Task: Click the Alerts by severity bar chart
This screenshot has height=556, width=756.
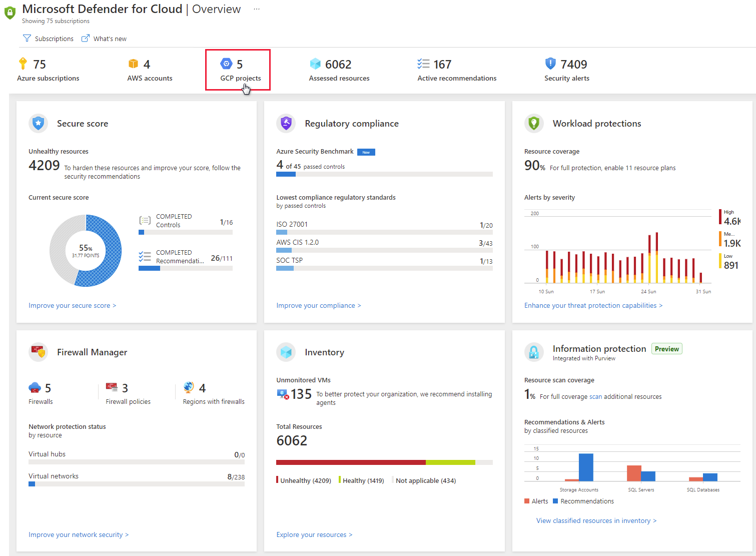Action: [x=618, y=250]
